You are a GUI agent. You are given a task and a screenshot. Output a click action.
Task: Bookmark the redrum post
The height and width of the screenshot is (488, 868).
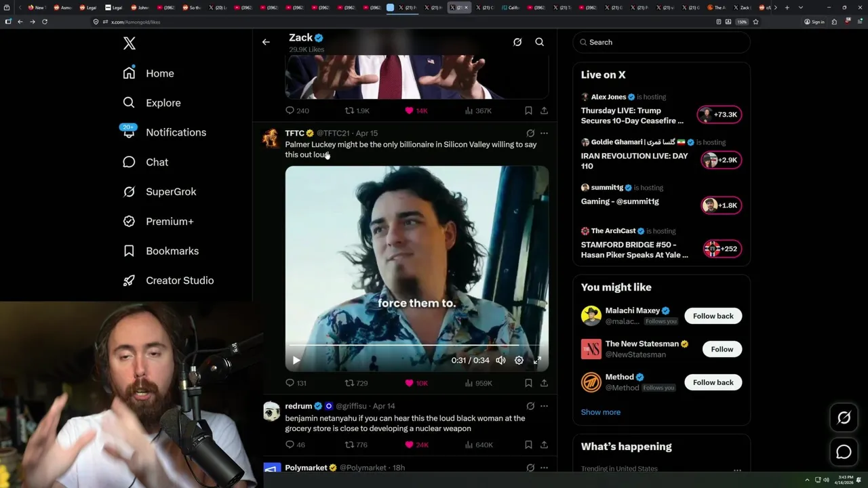(528, 445)
